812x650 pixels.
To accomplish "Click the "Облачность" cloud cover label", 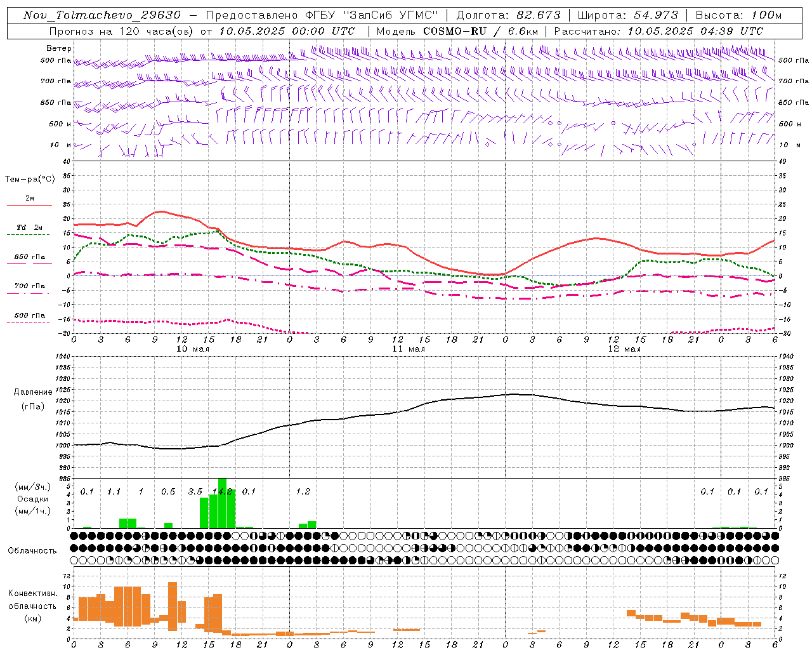I will (x=32, y=550).
